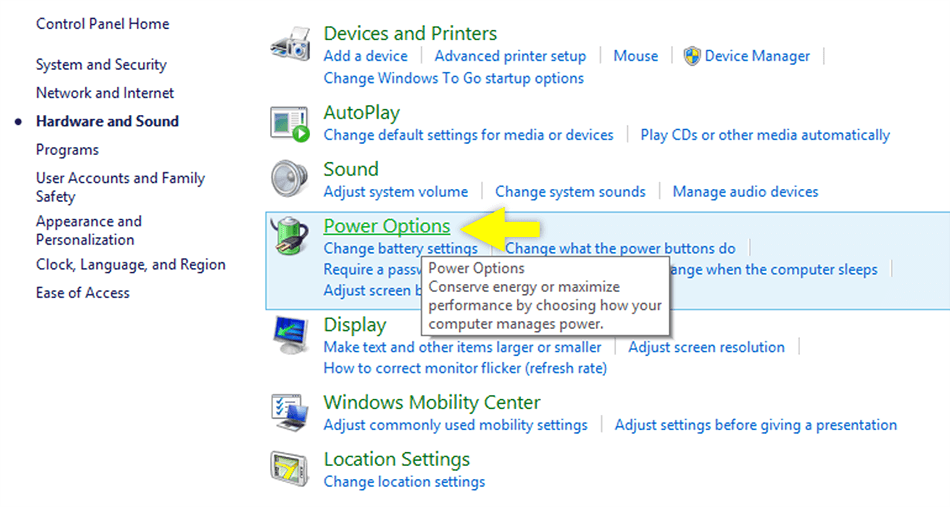The image size is (950, 507).
Task: Click Change default settings for media or devices
Action: click(468, 135)
